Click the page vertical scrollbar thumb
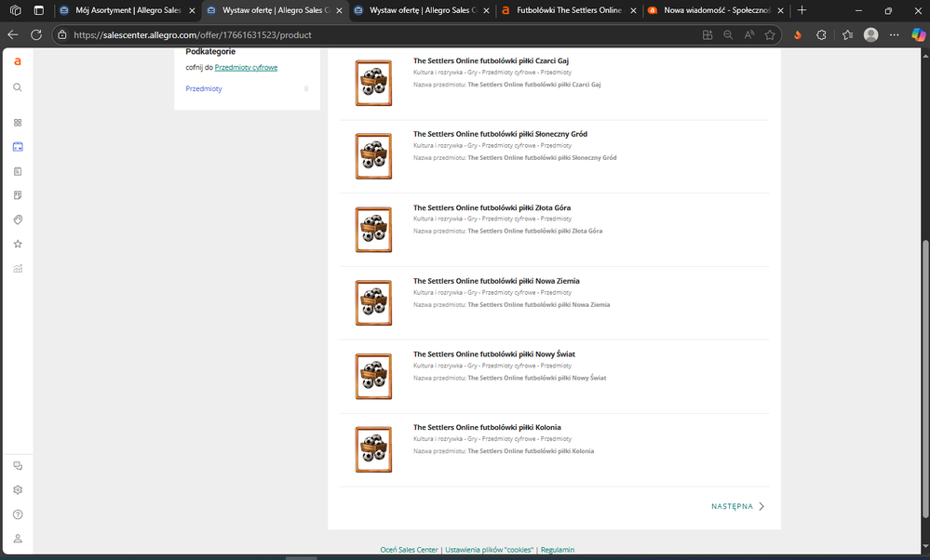This screenshot has height=560, width=930. click(x=925, y=379)
